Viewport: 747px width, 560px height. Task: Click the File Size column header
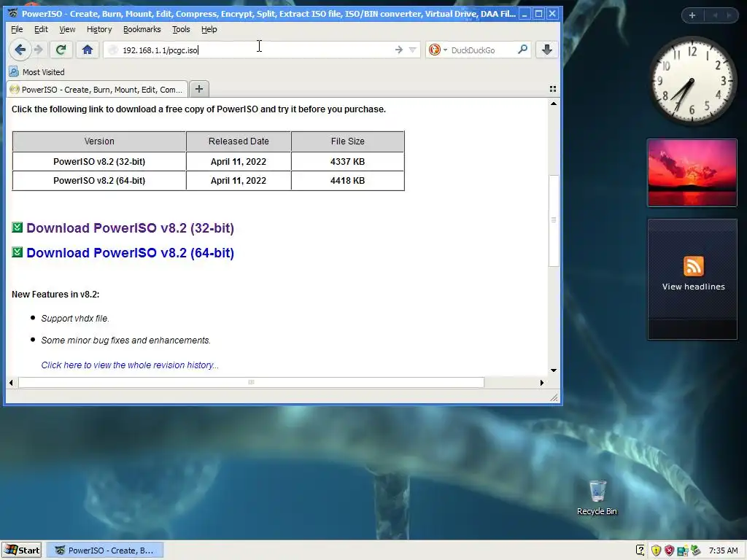point(347,141)
